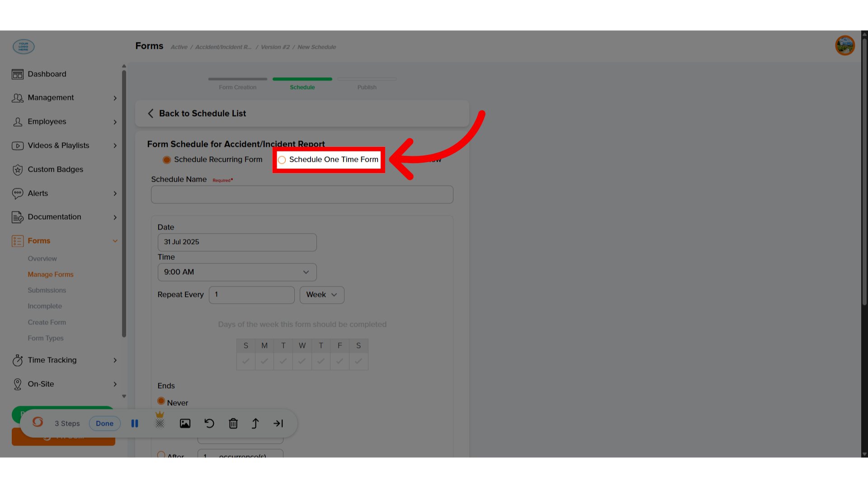Click the Custom Badges star icon
The height and width of the screenshot is (488, 868).
tap(18, 169)
